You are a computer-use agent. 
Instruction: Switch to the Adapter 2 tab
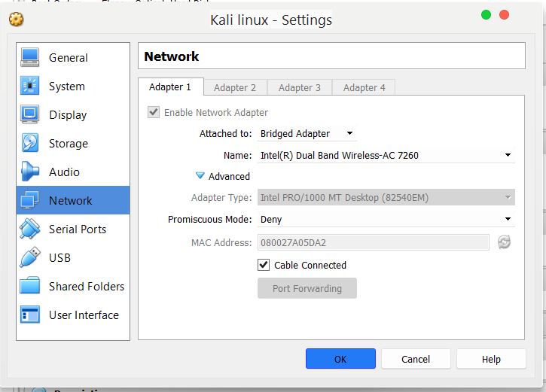(235, 87)
